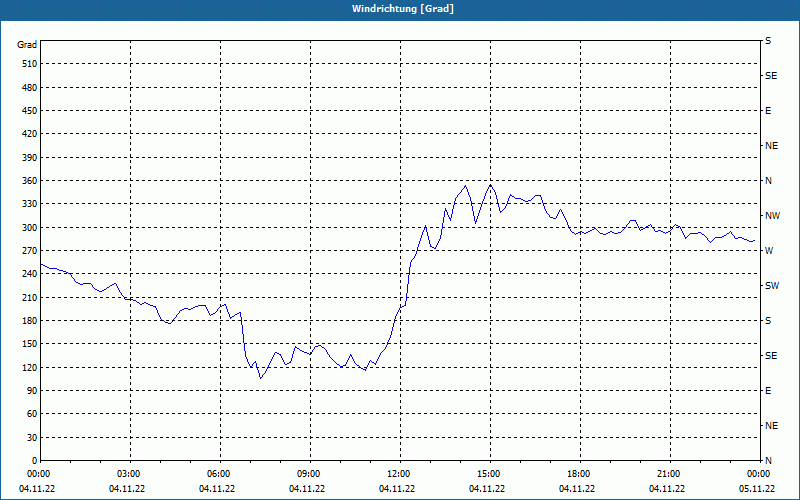The height and width of the screenshot is (500, 800).
Task: Click the 90 y-axis label
Action: tap(32, 390)
